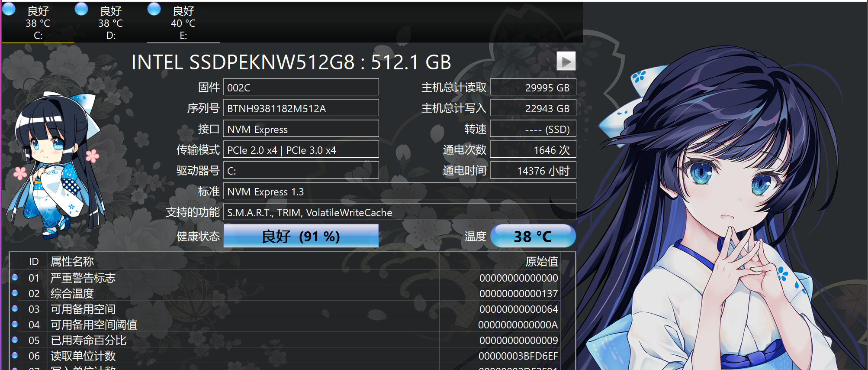Image resolution: width=868 pixels, height=370 pixels.
Task: Open the E: drive tab
Action: (183, 23)
